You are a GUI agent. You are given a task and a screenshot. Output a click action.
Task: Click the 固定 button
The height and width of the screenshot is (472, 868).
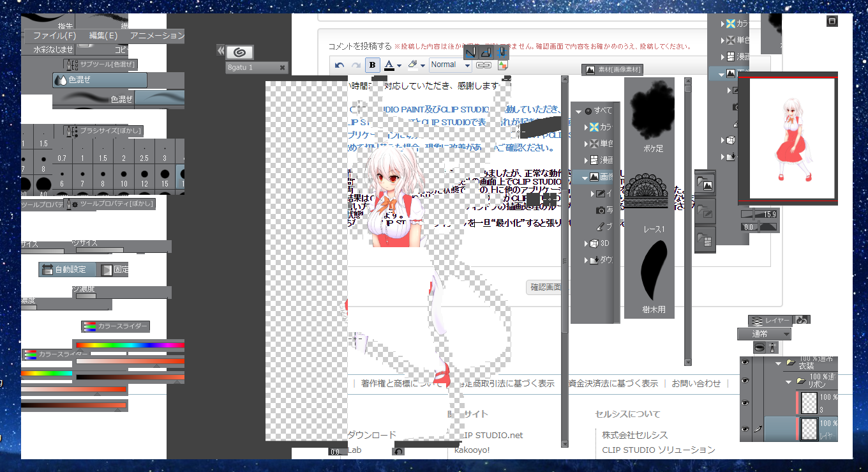click(x=114, y=270)
